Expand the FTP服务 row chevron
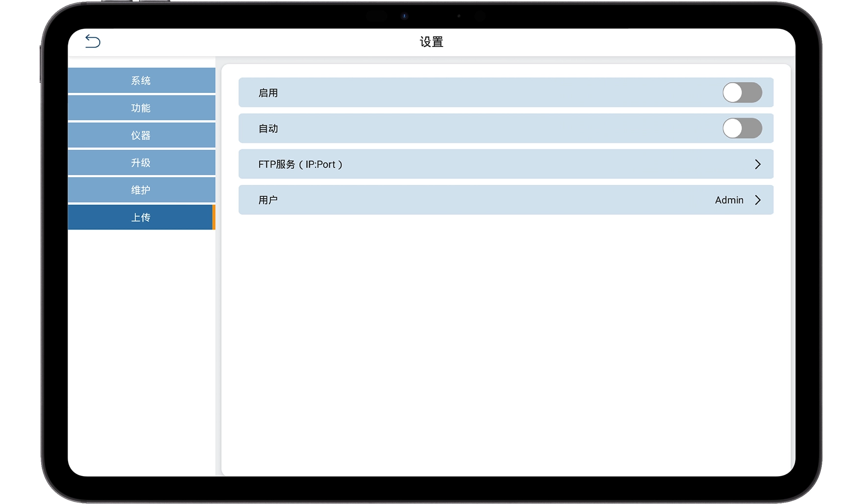Screen dimensions: 862x504 pyautogui.click(x=757, y=164)
